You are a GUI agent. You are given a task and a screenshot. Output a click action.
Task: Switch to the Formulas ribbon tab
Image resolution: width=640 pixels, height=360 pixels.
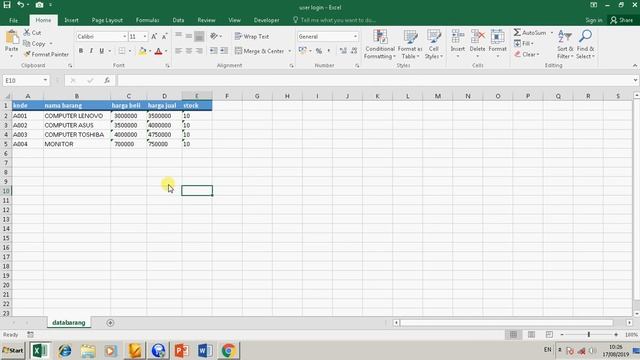[147, 20]
